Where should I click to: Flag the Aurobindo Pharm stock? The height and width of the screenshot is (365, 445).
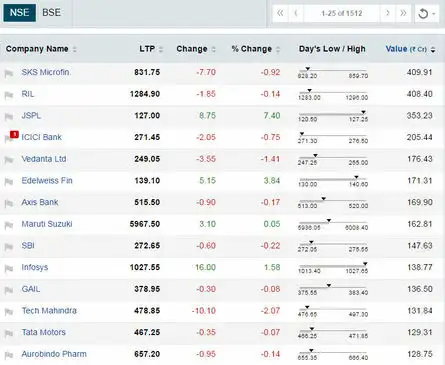pos(9,355)
